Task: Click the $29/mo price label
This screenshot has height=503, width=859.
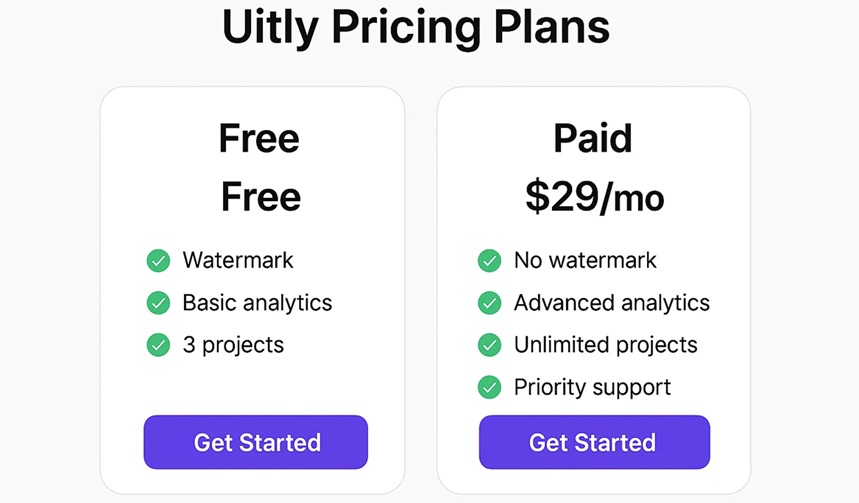Action: coord(595,197)
